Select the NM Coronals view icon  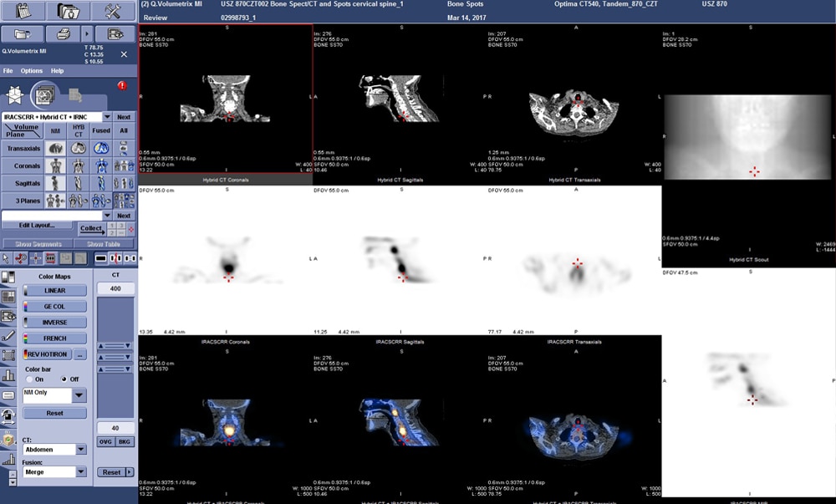(x=55, y=165)
